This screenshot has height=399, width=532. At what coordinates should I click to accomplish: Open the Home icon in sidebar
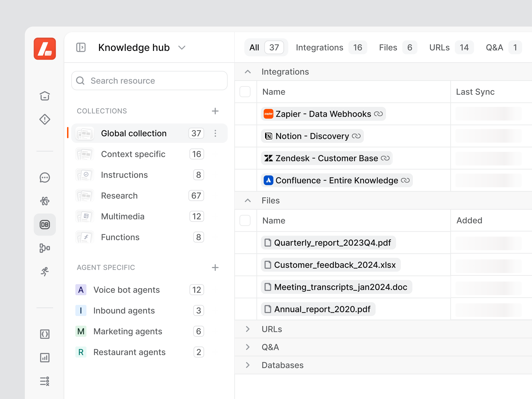[x=45, y=96]
